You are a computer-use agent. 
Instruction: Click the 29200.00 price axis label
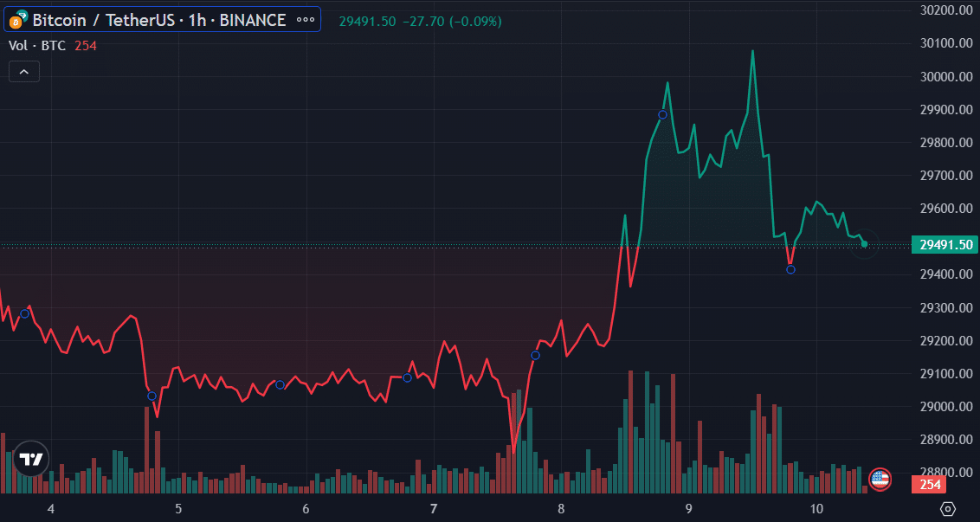(946, 341)
